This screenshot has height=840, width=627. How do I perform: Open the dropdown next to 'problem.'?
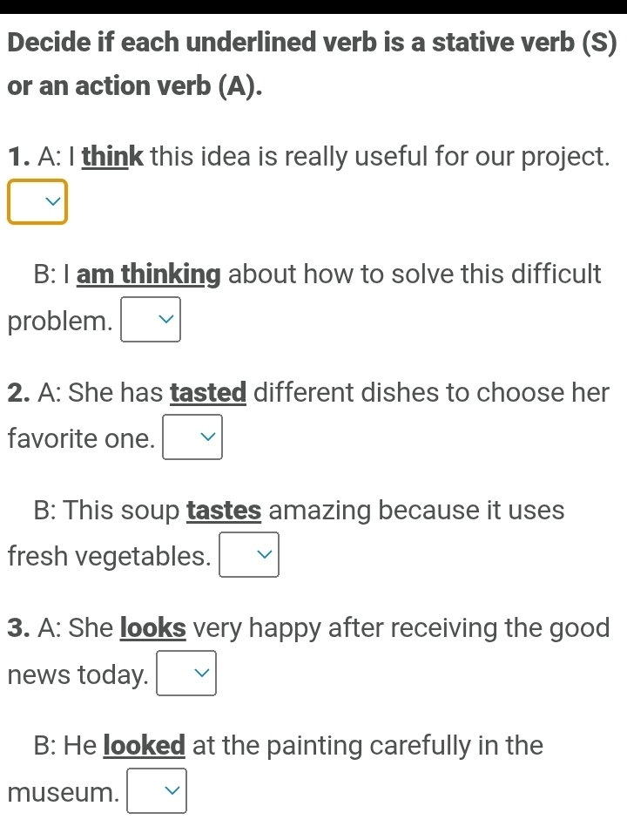click(x=151, y=321)
